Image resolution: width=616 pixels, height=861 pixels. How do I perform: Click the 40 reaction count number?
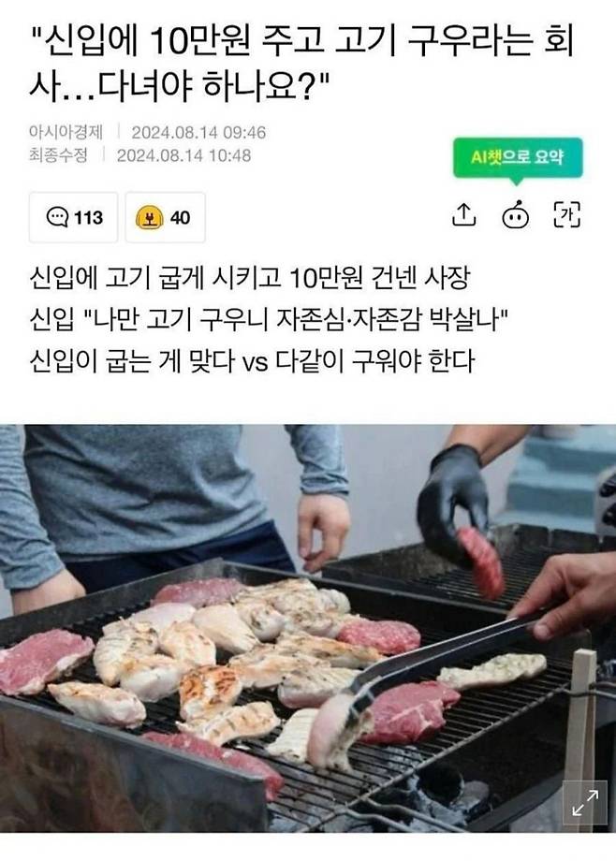point(181,218)
